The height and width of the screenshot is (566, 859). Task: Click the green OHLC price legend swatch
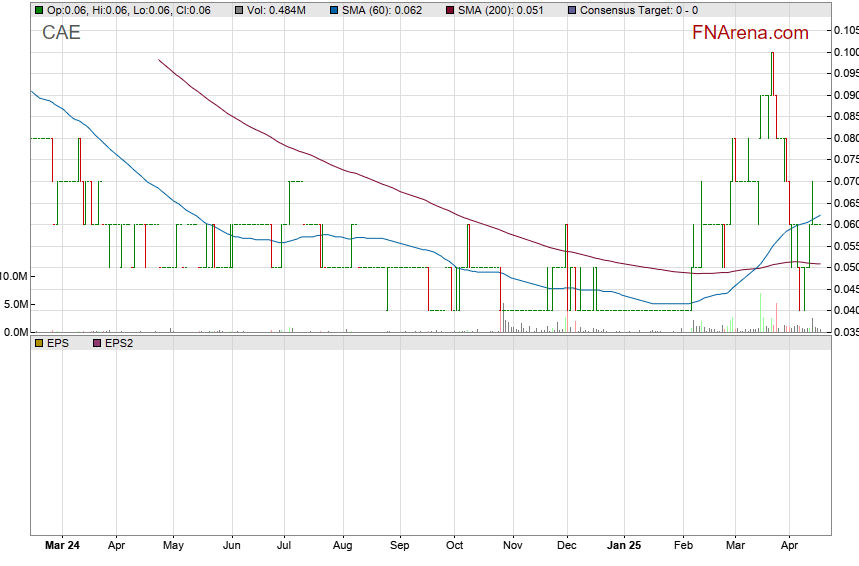pyautogui.click(x=38, y=10)
